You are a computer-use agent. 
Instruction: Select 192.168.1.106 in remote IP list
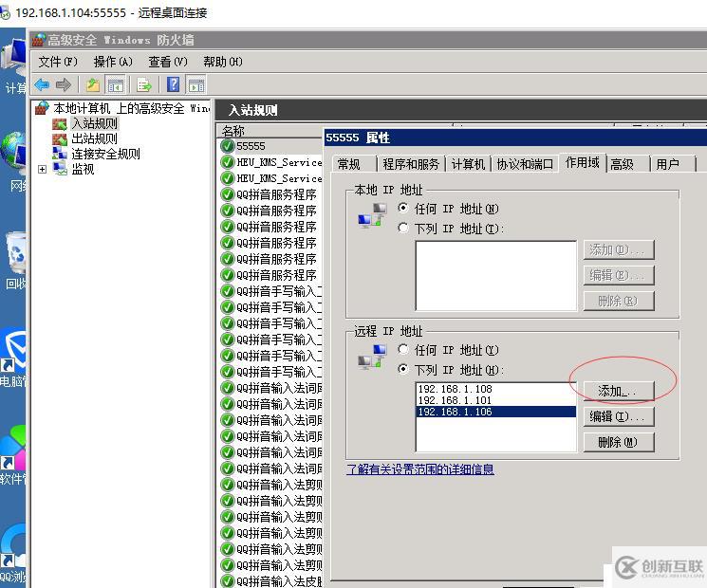tap(495, 412)
